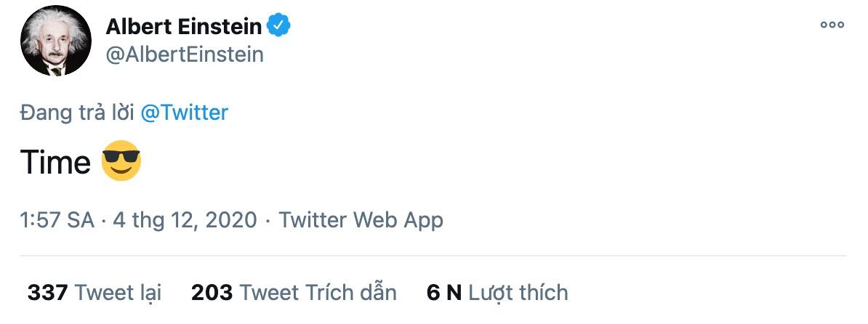Viewport: 868px width, 324px height.
Task: Click the '6 N' likes count
Action: (444, 293)
